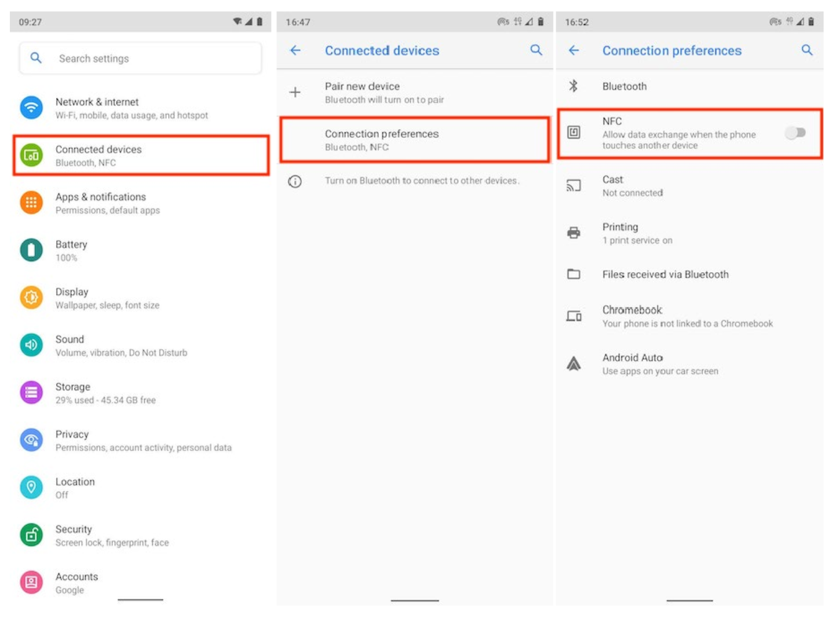The image size is (840, 623).
Task: Select Sound settings entry
Action: point(121,345)
